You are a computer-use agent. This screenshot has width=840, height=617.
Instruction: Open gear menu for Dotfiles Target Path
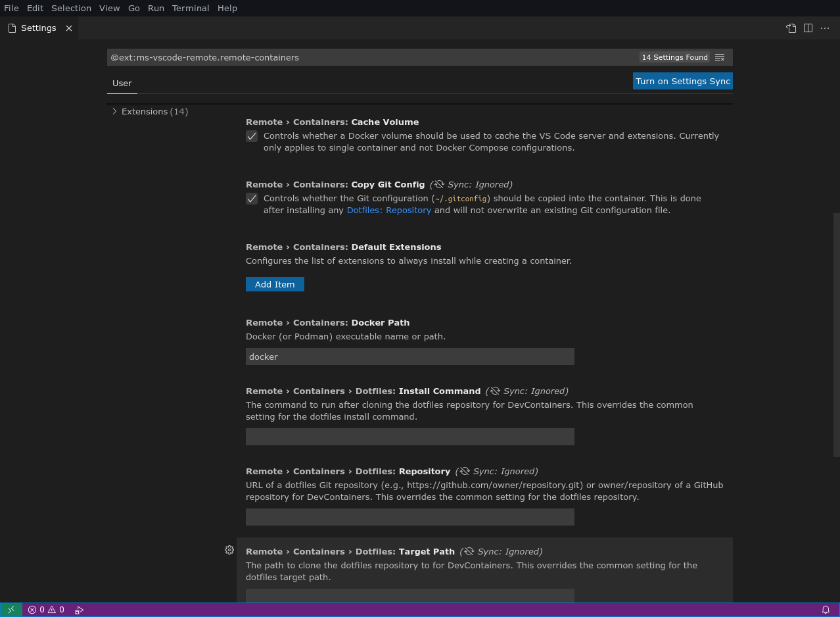point(229,550)
